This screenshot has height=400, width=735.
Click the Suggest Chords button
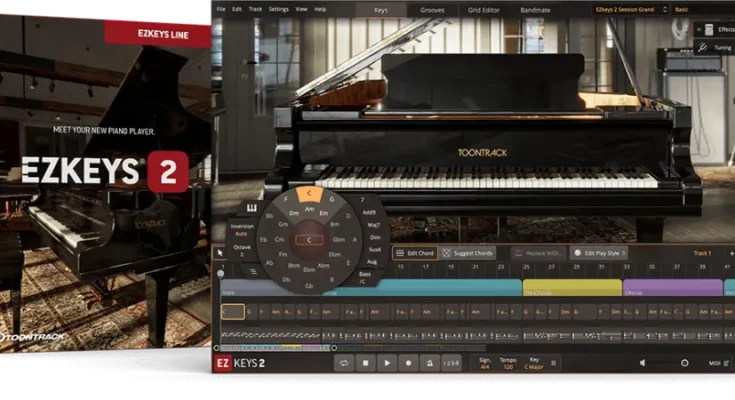(x=468, y=253)
